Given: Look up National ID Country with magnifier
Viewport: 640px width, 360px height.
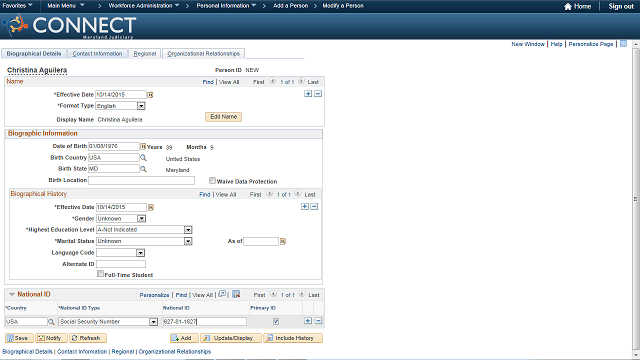Looking at the screenshot, I should point(51,322).
